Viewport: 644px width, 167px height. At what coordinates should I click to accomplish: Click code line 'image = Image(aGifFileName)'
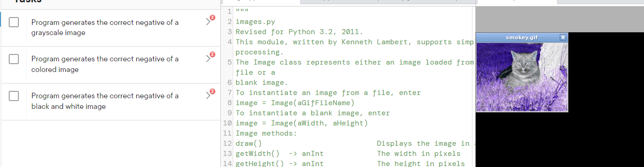coord(295,103)
